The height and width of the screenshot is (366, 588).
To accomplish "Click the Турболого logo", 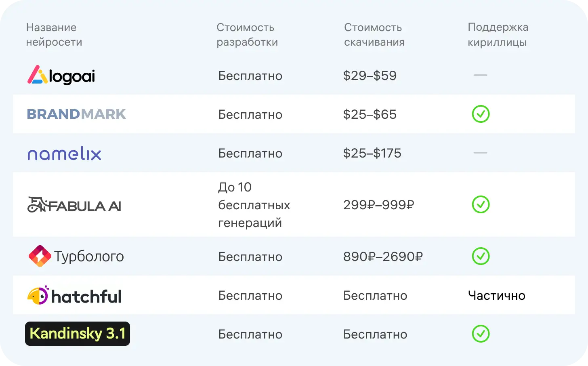I will (76, 256).
